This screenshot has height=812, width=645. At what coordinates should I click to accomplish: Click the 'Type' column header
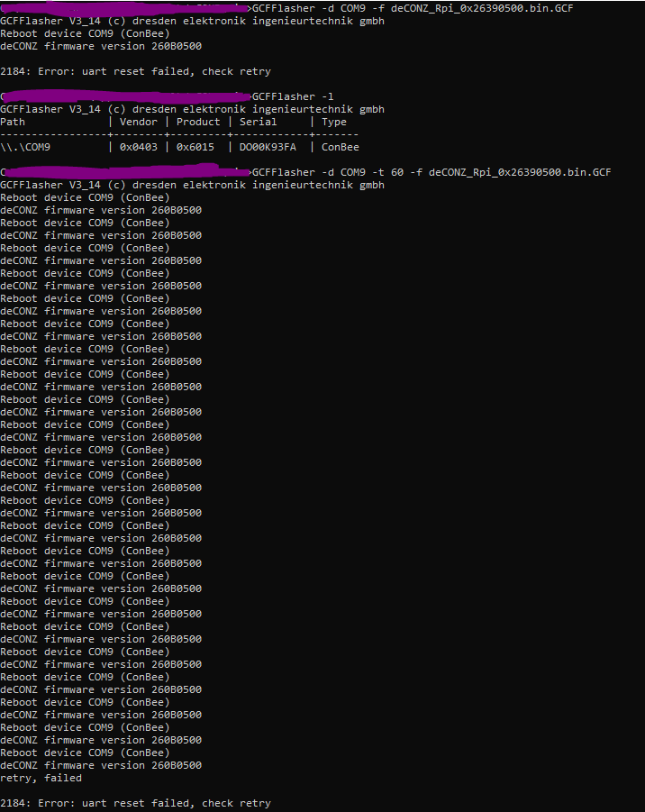pos(334,122)
